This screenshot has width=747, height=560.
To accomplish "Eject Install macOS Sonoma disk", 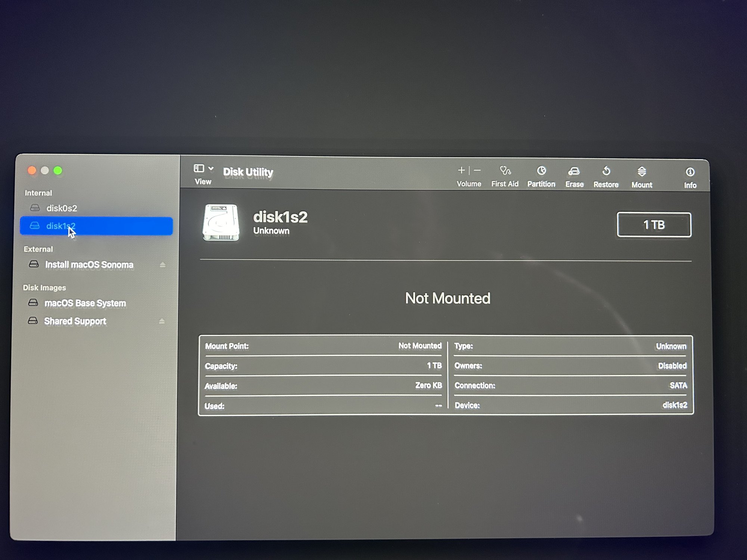I will (x=162, y=265).
